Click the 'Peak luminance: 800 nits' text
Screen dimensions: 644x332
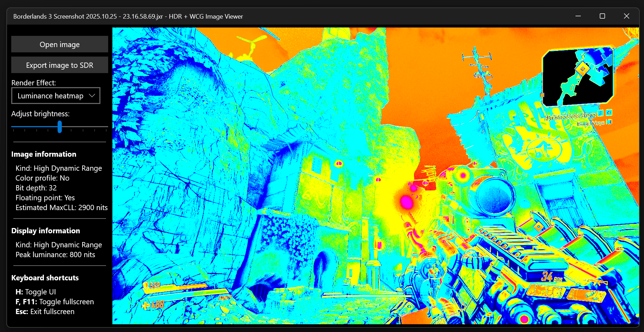point(55,255)
